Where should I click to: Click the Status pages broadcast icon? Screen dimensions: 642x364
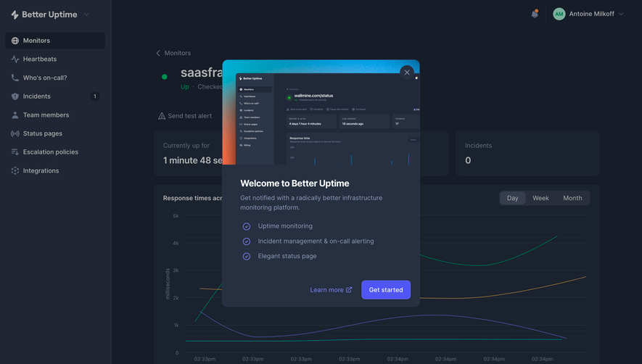[15, 133]
